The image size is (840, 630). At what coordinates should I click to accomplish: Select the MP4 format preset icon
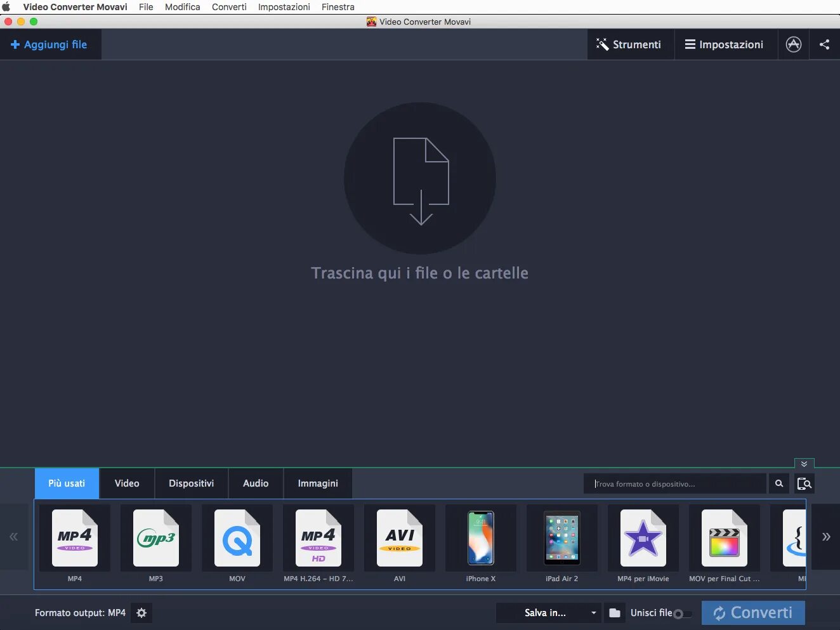75,538
